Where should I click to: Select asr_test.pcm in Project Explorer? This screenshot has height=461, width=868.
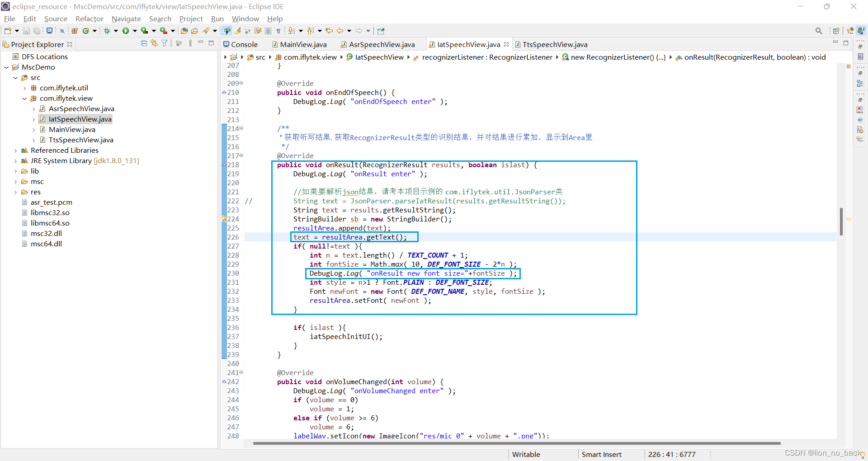pos(51,202)
